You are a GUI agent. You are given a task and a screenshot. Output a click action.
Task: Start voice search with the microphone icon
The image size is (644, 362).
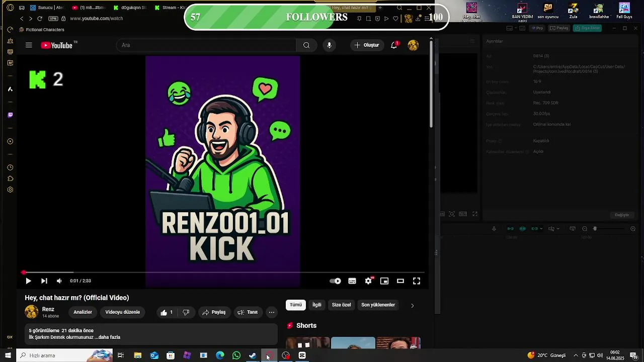pos(329,45)
